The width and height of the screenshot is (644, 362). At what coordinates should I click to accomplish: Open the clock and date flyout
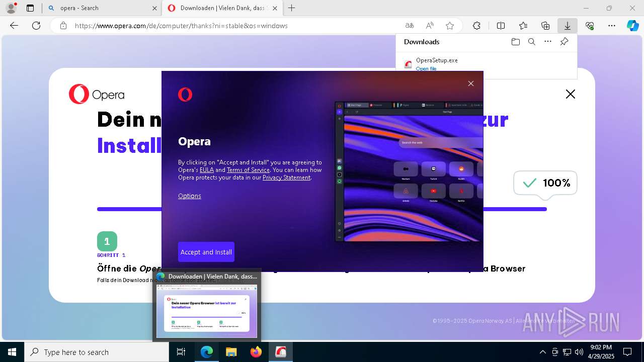point(601,352)
